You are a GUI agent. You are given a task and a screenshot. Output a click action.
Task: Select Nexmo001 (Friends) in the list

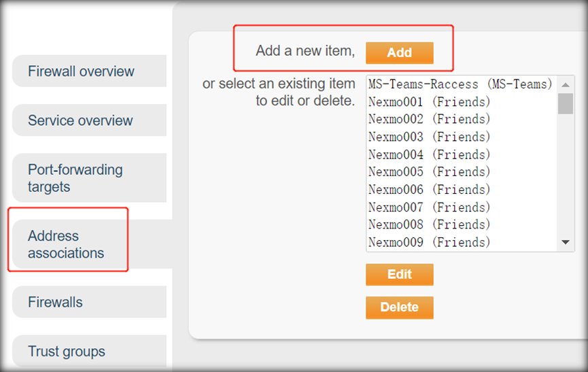(x=462, y=101)
